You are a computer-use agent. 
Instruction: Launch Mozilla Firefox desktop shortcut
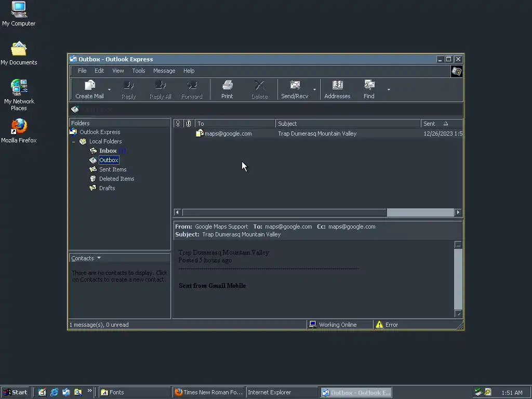click(x=19, y=131)
